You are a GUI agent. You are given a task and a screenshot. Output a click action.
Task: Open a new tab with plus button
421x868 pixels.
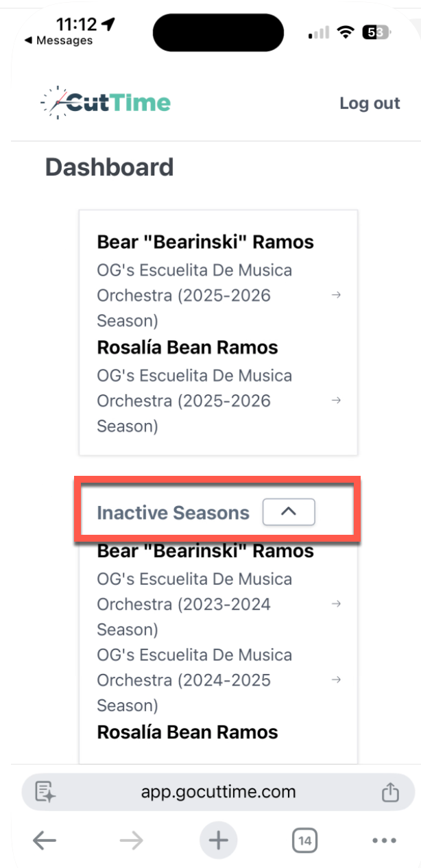[218, 840]
